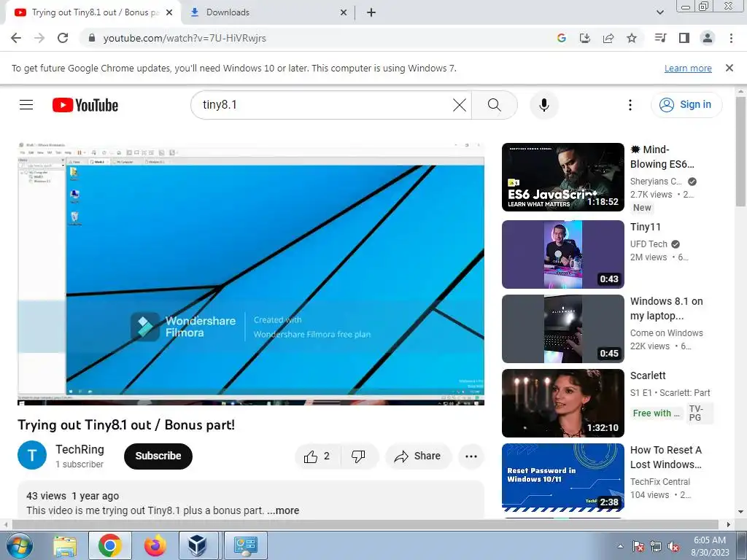The height and width of the screenshot is (560, 747).
Task: Open the TechRing channel name link
Action: coord(80,449)
